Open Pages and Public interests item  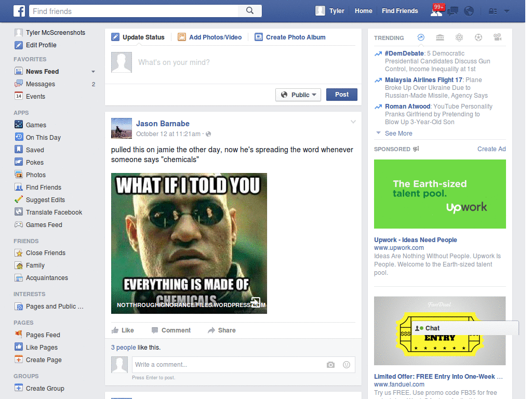[x=55, y=307]
